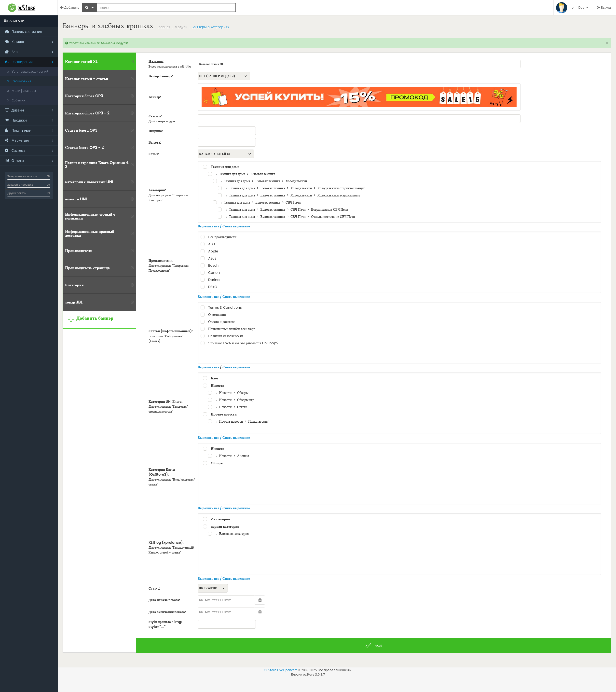The height and width of the screenshot is (692, 616).
Task: Open the Схема dropdown
Action: coord(225,154)
